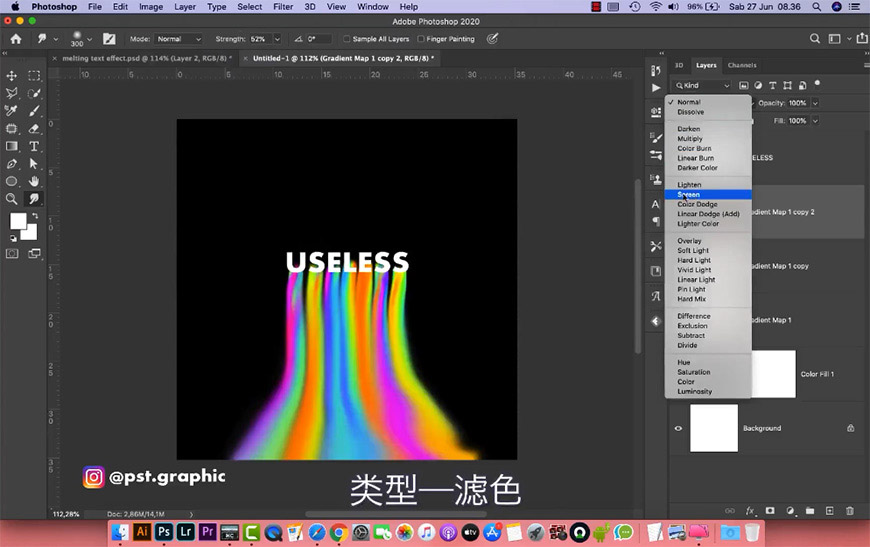Open the smudge Mode dropdown
This screenshot has height=547, width=870.
(179, 39)
